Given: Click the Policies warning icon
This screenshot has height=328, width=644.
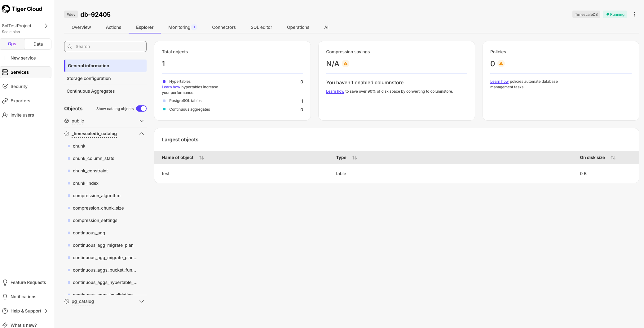Looking at the screenshot, I should [x=501, y=64].
